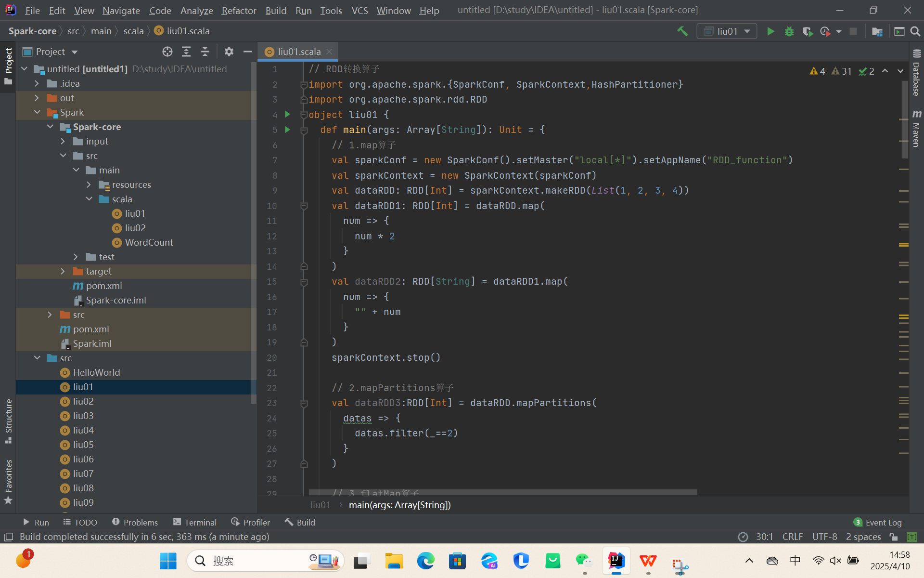Fold the main method at line 5
This screenshot has width=924, height=578.
coord(304,130)
